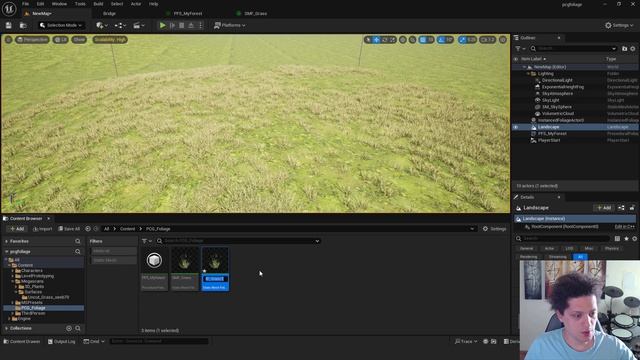This screenshot has width=640, height=360.
Task: Open the Outliner settings gear
Action: [633, 49]
